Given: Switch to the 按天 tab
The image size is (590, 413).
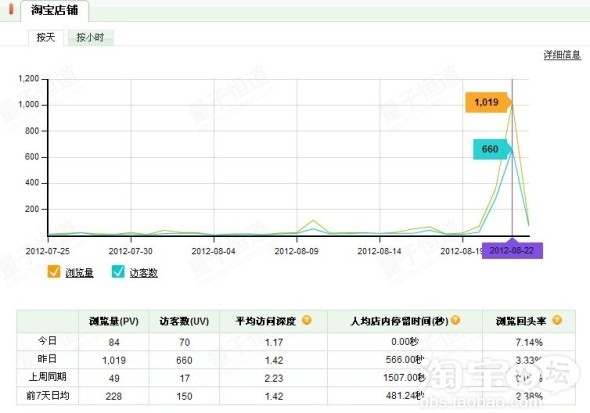Looking at the screenshot, I should point(46,37).
